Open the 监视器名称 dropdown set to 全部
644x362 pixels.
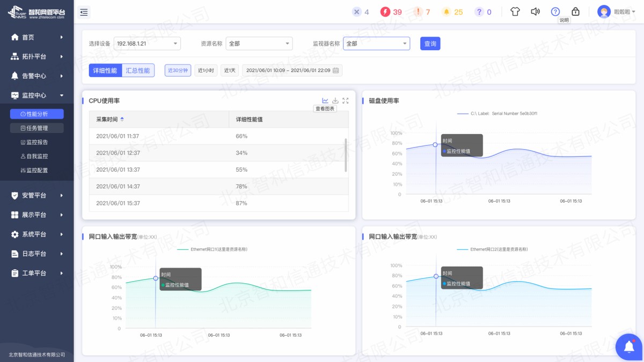pyautogui.click(x=376, y=43)
